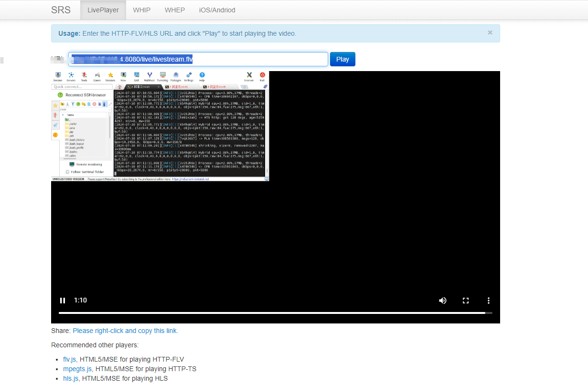Focus the stream URL input field
Screen dimensions: 588x385
click(x=198, y=59)
